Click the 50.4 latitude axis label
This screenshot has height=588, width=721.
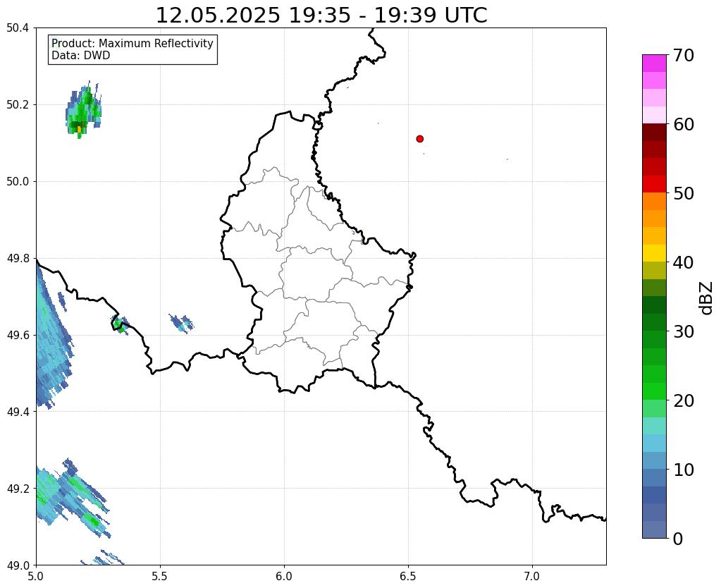[x=18, y=28]
